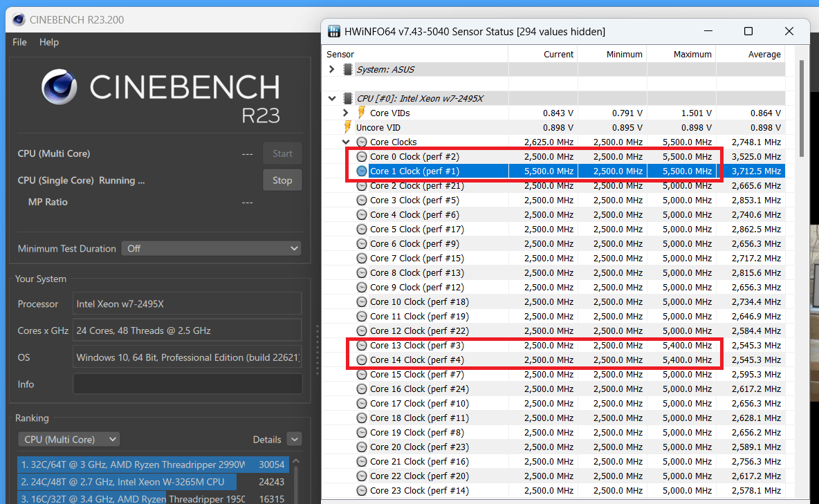Open the File menu in Cinebench
Viewport: 819px width, 504px height.
(19, 42)
